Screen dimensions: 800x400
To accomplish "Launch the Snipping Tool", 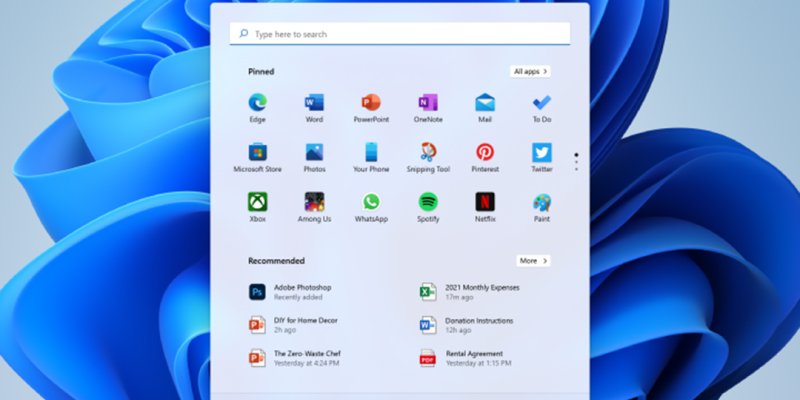I will 428,153.
